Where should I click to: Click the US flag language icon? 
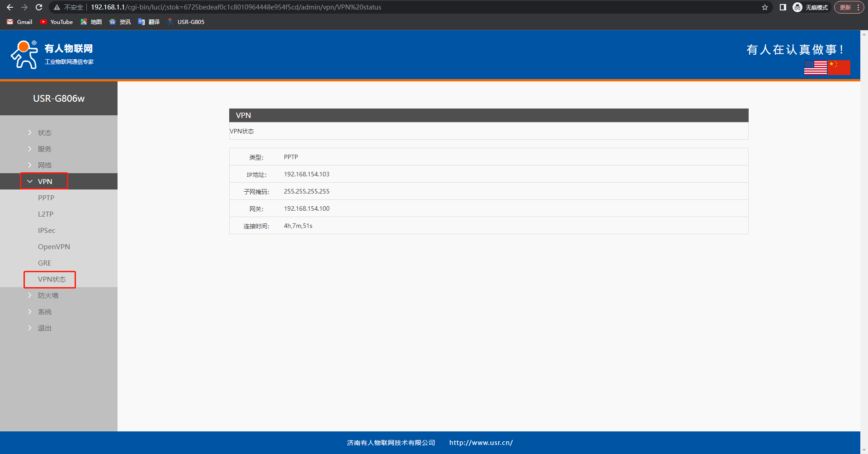coord(815,67)
